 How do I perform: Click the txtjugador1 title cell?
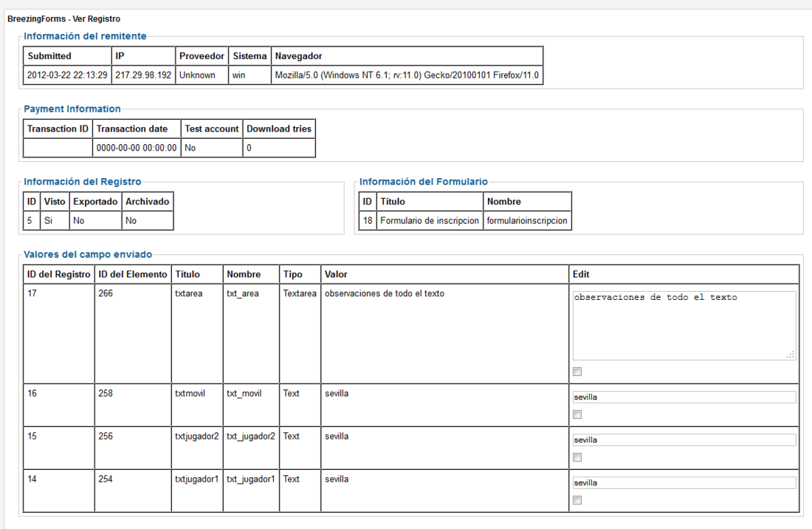pos(197,491)
